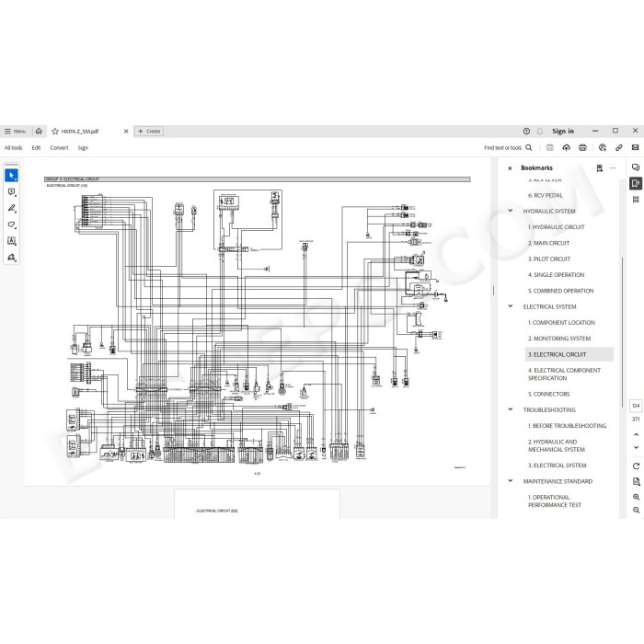The height and width of the screenshot is (644, 644).
Task: Collapse the MAINTENANCE STANDARD bookmark group
Action: [x=511, y=480]
